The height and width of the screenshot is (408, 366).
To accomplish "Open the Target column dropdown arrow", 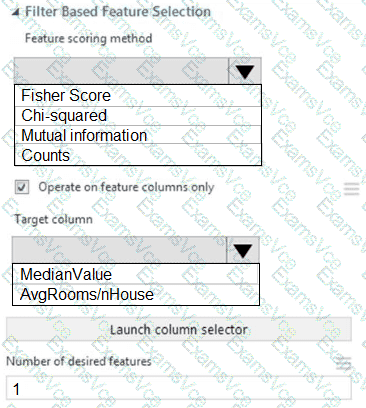I will coord(243,250).
